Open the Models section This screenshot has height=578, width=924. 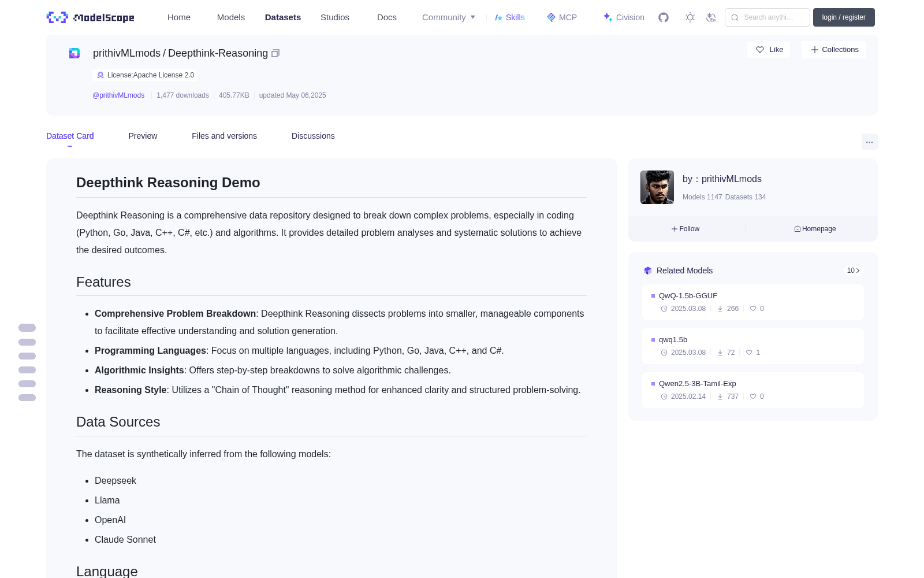click(231, 17)
